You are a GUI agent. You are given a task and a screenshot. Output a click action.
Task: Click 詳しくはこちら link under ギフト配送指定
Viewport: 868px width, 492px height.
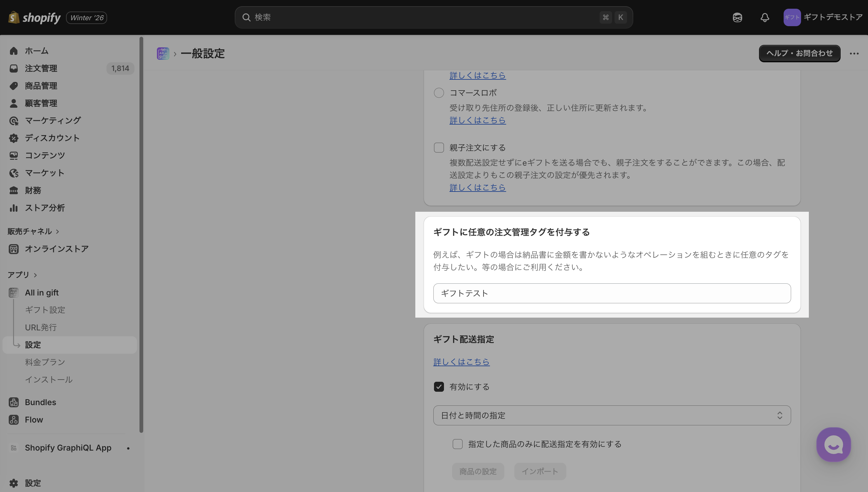[x=461, y=362]
